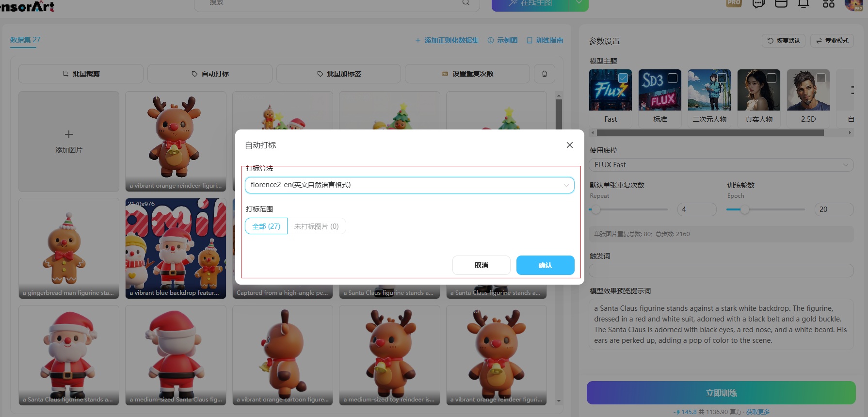Select the 全部 (27) tagging range
The height and width of the screenshot is (417, 868).
[x=266, y=226]
